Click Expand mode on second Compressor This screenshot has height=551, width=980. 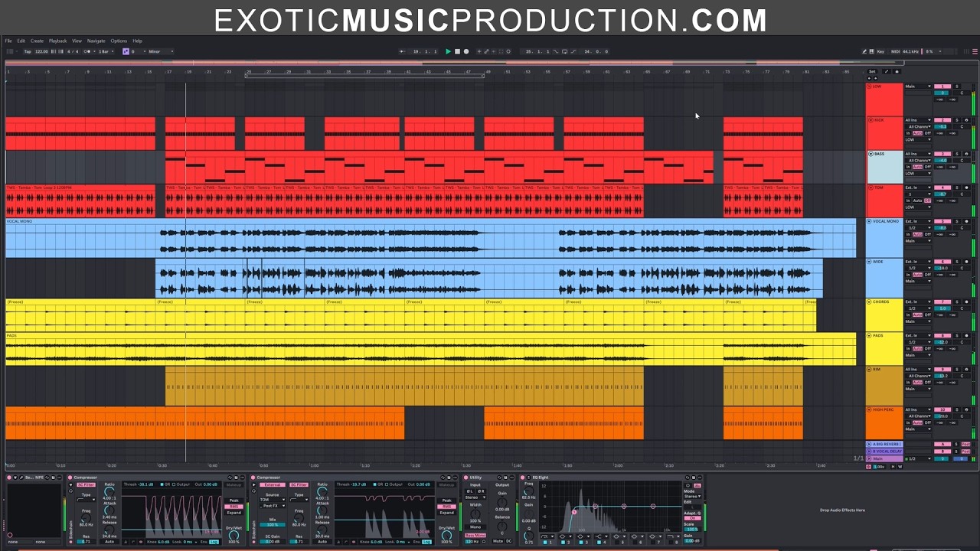pyautogui.click(x=446, y=513)
